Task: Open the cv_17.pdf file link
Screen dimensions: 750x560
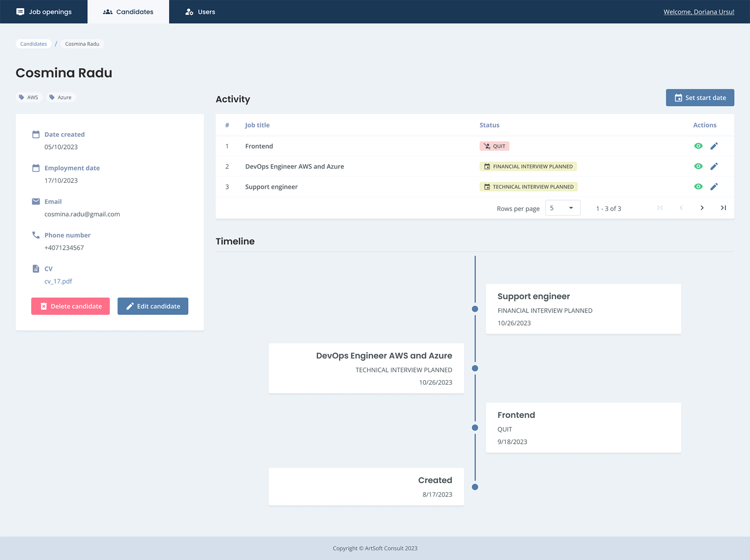Action: click(x=58, y=281)
